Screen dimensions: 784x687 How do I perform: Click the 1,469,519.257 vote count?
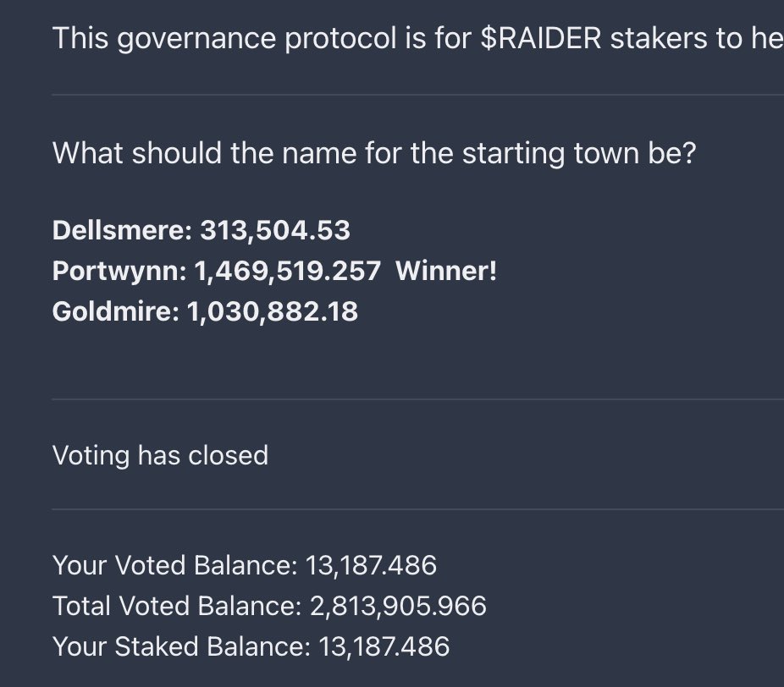pos(288,272)
